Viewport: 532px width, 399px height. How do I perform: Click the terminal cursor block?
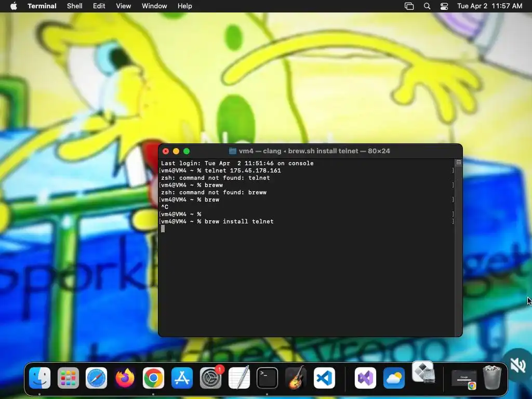tap(163, 229)
